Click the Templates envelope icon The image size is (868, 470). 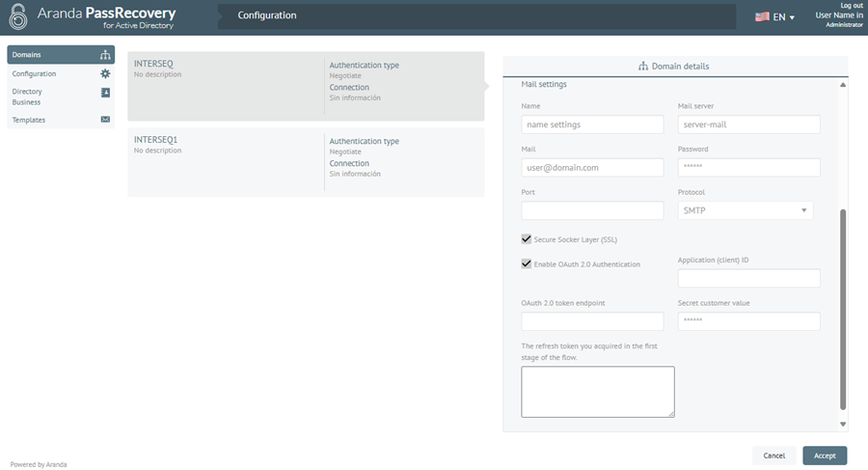pos(105,119)
